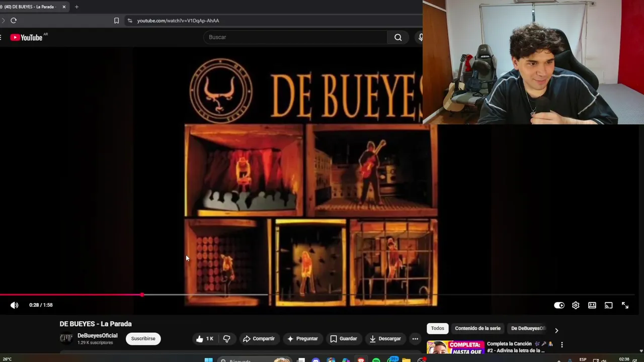Open the Completa la Canción thumbnail
This screenshot has width=644, height=362.
click(x=455, y=347)
